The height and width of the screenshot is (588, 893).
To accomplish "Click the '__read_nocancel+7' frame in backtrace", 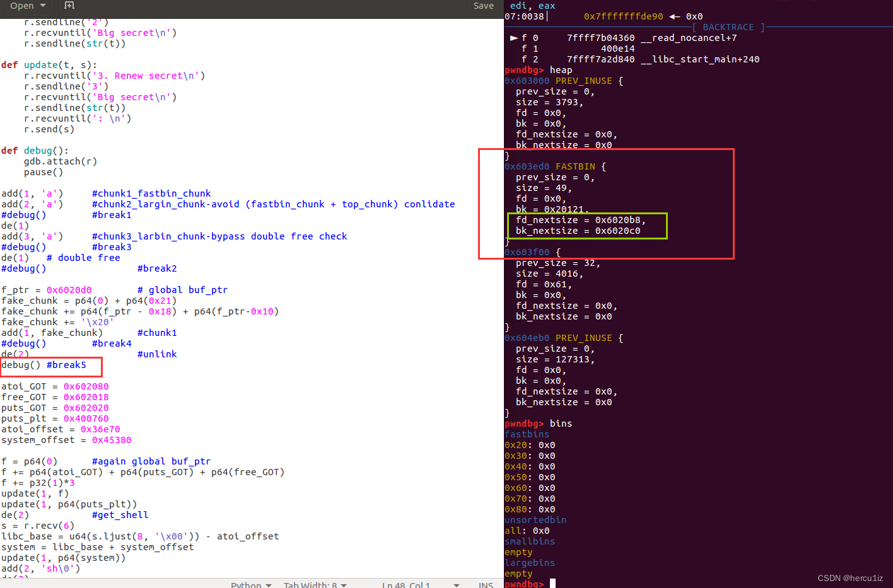I will [689, 38].
